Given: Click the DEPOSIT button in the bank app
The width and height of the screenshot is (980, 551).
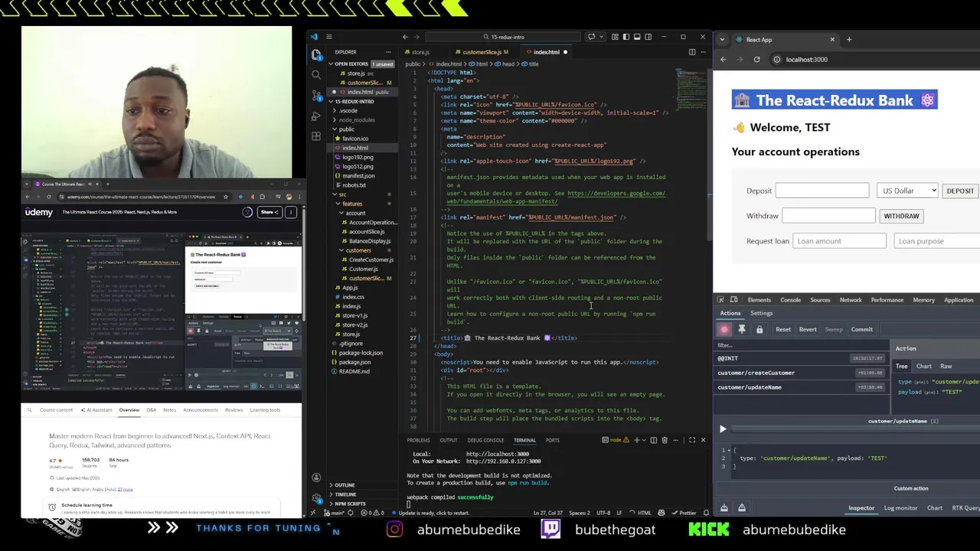Looking at the screenshot, I should click(960, 191).
